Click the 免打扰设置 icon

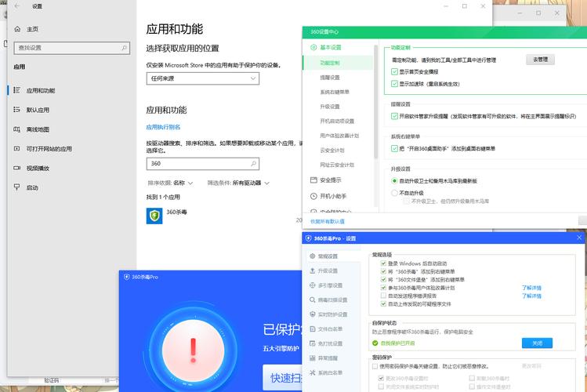click(312, 343)
